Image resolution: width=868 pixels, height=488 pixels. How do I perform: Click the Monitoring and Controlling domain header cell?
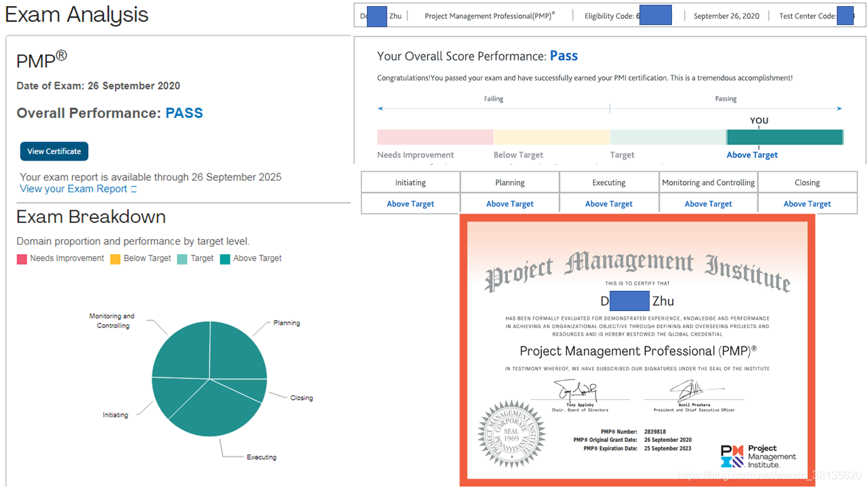click(708, 182)
